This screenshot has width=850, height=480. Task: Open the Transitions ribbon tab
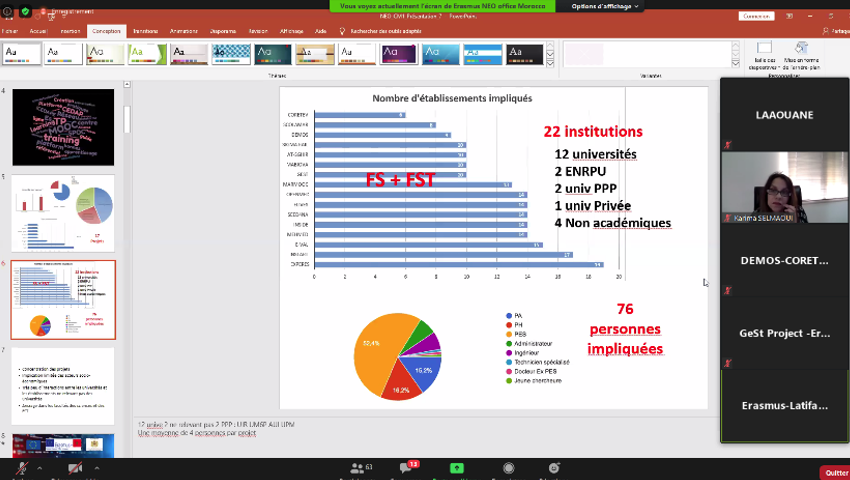point(145,31)
